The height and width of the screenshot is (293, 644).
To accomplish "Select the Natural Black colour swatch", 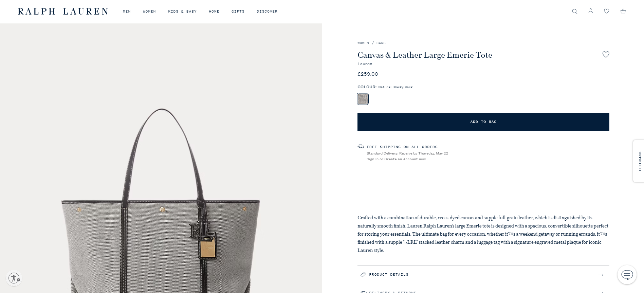I will pos(363,99).
